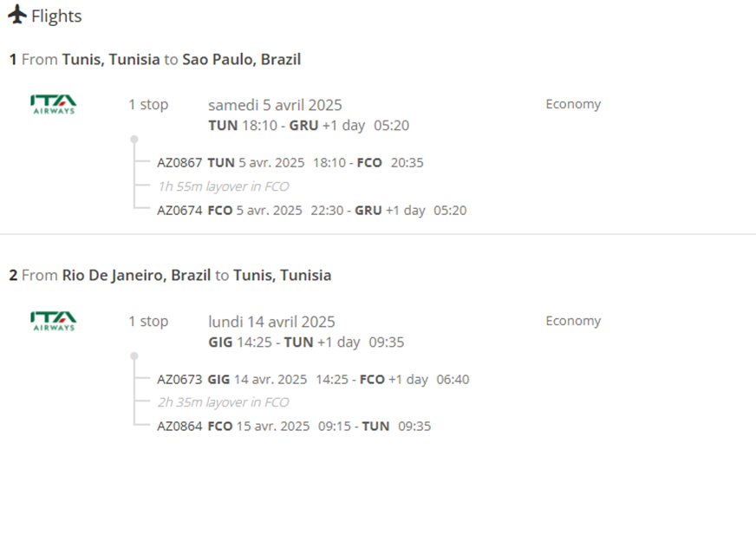Click the 1h 55m layover in FCO note

coord(224,186)
